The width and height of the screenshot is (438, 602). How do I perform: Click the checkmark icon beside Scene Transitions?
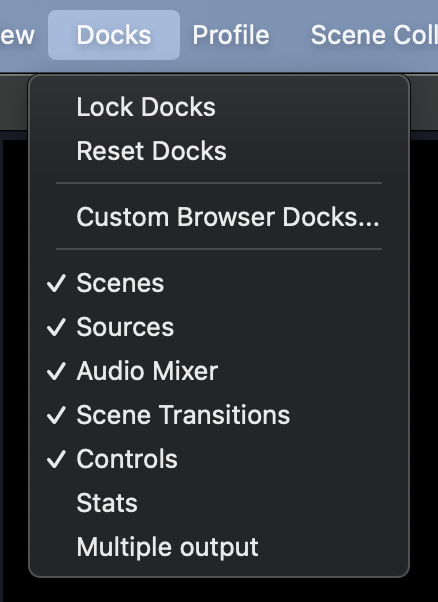(x=56, y=415)
